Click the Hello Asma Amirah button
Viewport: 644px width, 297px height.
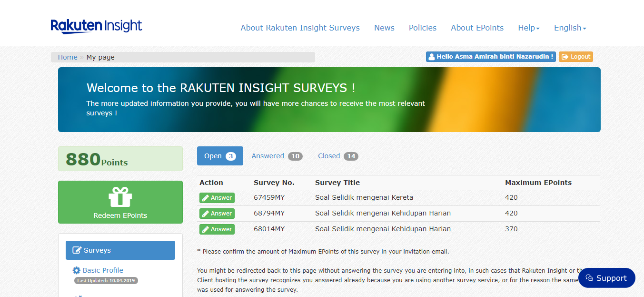(x=491, y=57)
